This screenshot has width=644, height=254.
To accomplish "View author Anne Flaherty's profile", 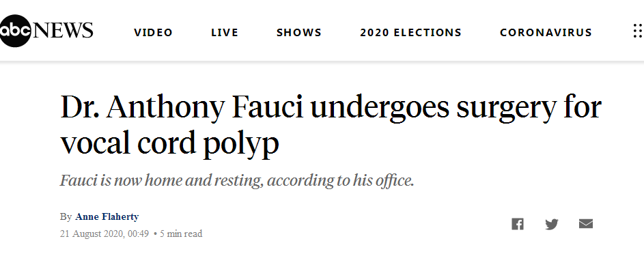I will (x=107, y=216).
